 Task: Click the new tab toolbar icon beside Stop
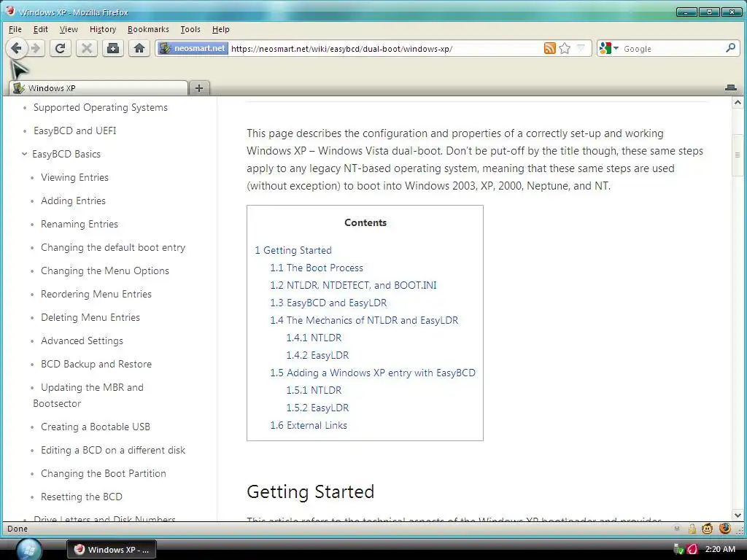click(x=113, y=48)
